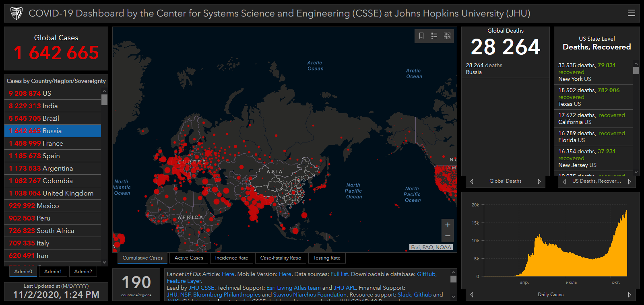
Task: Click the Johns Hopkins shield logo
Action: (17, 13)
